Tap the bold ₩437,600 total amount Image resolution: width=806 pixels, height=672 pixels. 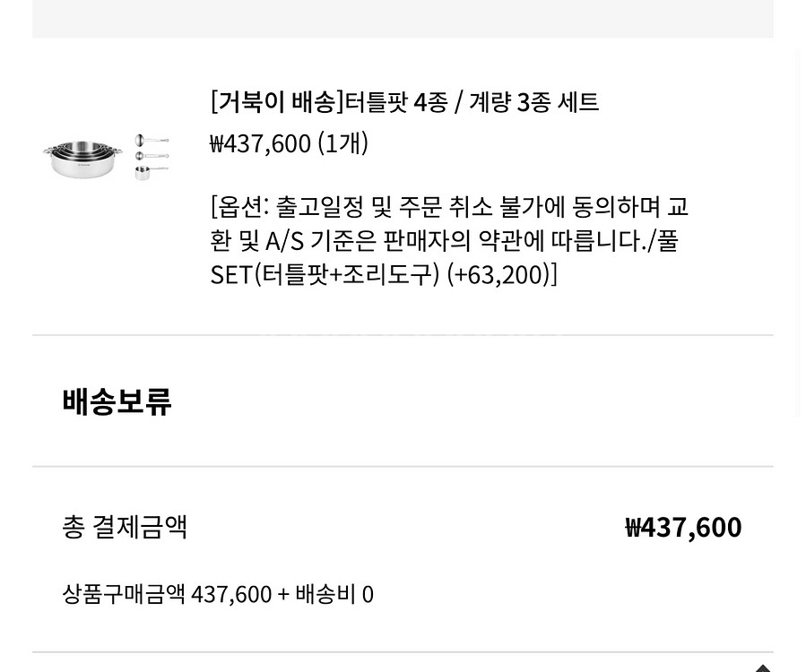(683, 527)
